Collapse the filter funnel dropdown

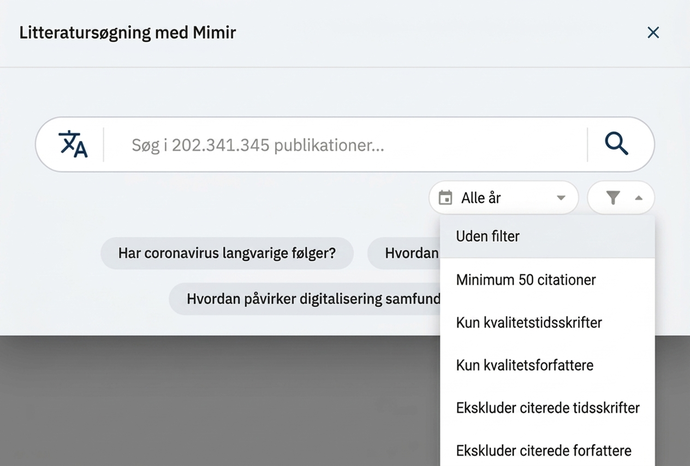tap(621, 198)
